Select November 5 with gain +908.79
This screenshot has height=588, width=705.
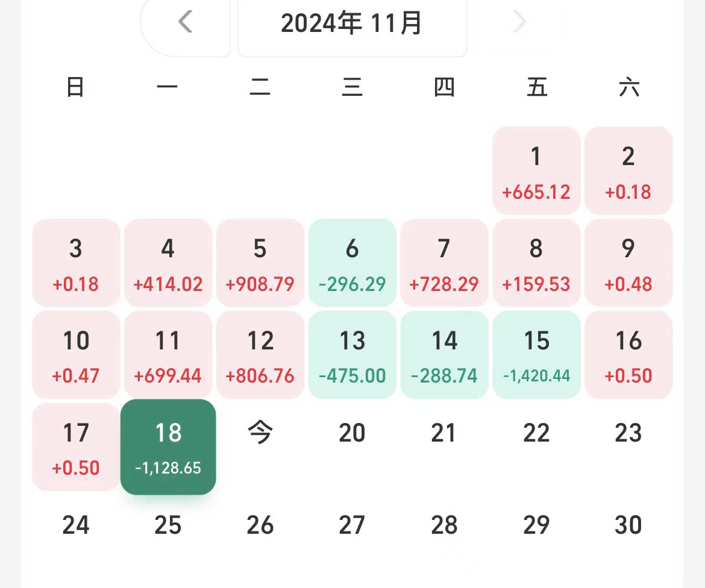click(x=260, y=263)
